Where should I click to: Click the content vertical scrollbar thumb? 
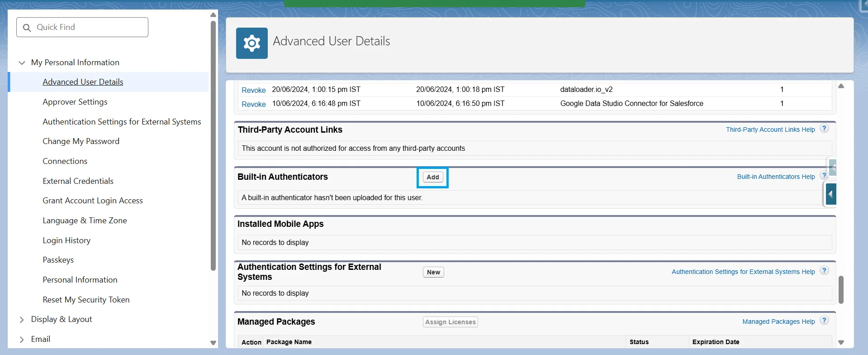click(841, 290)
